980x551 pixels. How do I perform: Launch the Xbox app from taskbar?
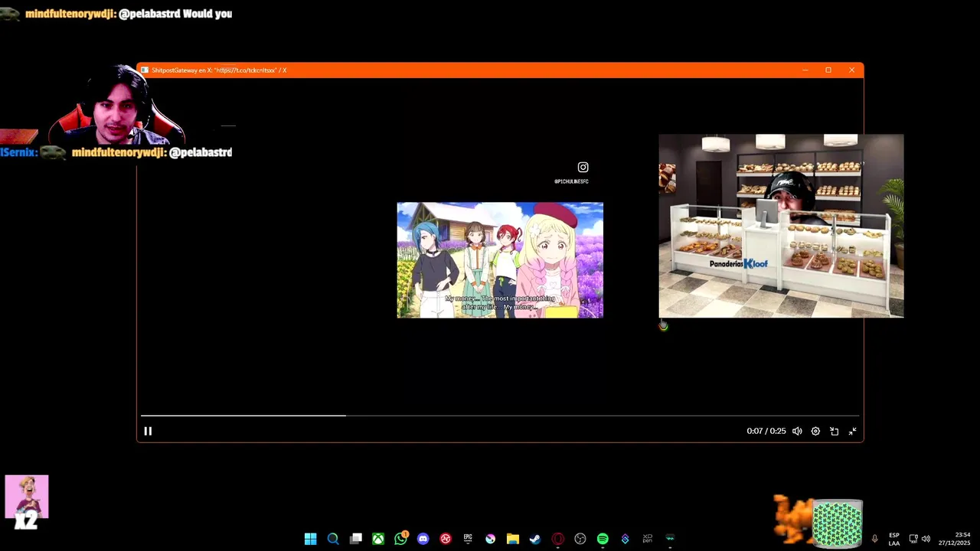[378, 539]
